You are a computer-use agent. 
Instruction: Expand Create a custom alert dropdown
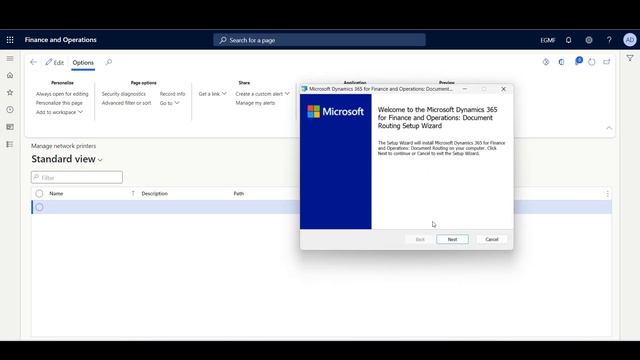pyautogui.click(x=262, y=94)
